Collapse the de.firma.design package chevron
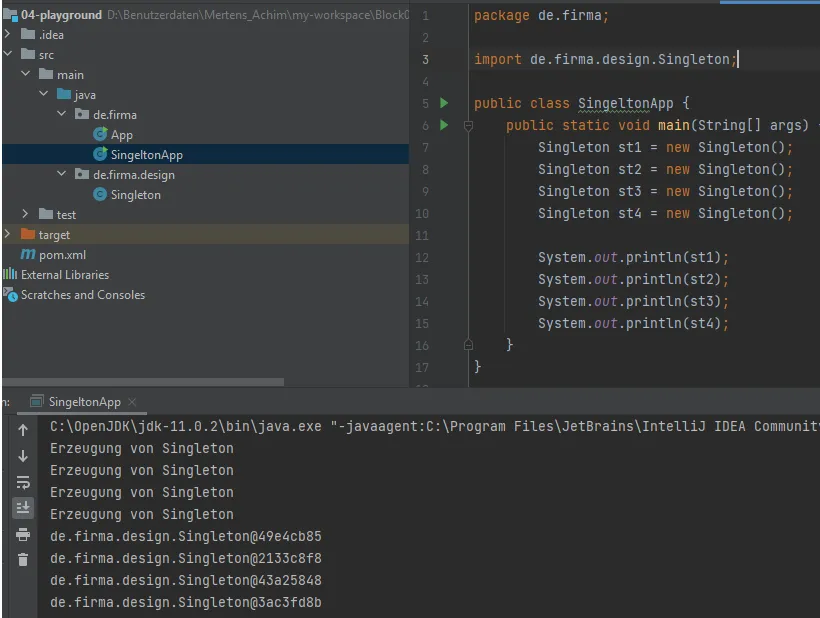Image resolution: width=820 pixels, height=618 pixels. 62,174
